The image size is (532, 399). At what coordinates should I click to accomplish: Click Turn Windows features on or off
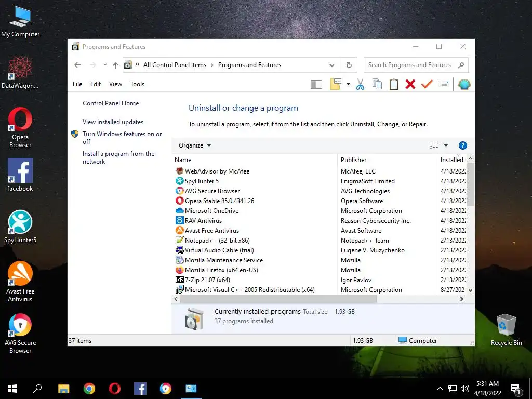point(122,138)
